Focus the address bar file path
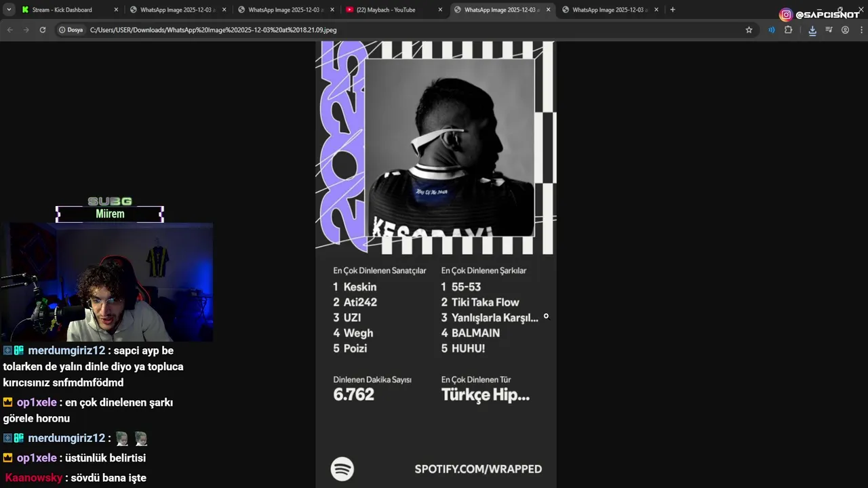Viewport: 868px width, 488px height. click(x=213, y=30)
